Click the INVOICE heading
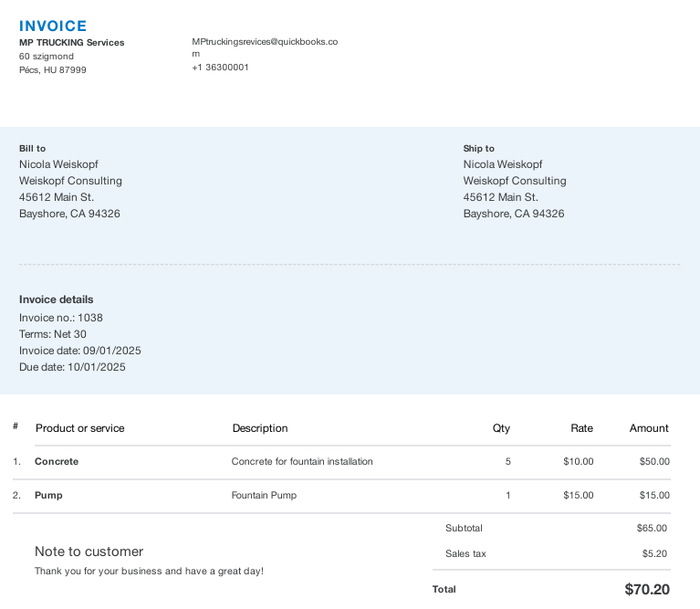700x609 pixels. pos(53,26)
